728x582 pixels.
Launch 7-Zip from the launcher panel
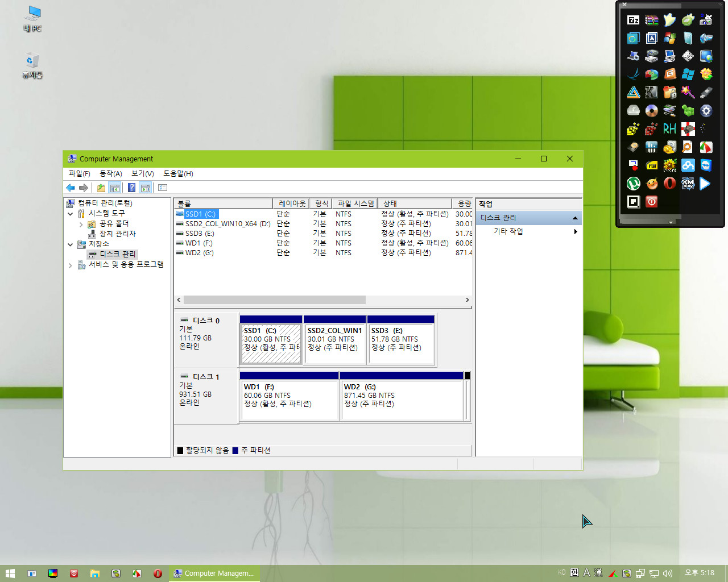click(x=634, y=20)
